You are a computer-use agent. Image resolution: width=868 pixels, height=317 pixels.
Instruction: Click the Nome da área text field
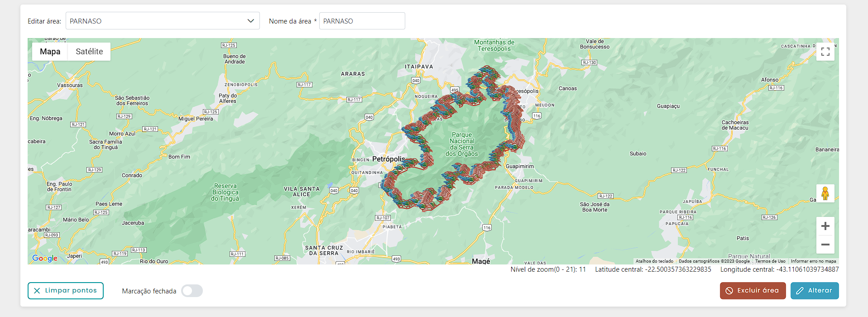[x=362, y=21]
